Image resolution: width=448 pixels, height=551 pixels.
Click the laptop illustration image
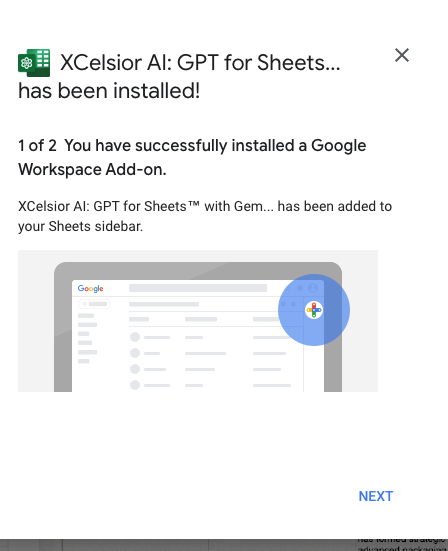pos(198,321)
